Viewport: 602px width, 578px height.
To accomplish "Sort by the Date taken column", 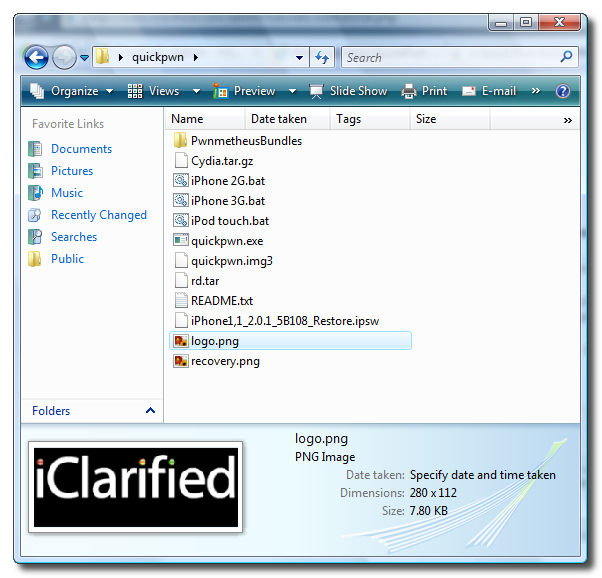I will tap(288, 119).
